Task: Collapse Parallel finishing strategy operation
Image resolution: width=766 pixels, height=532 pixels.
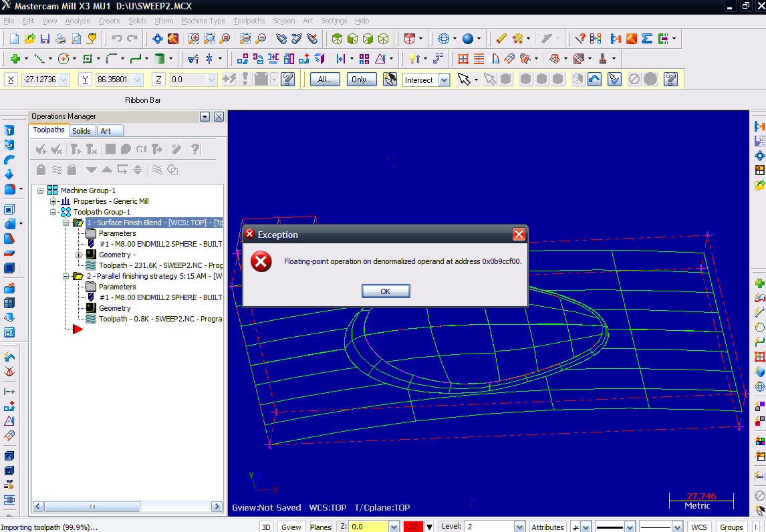Action: 66,276
